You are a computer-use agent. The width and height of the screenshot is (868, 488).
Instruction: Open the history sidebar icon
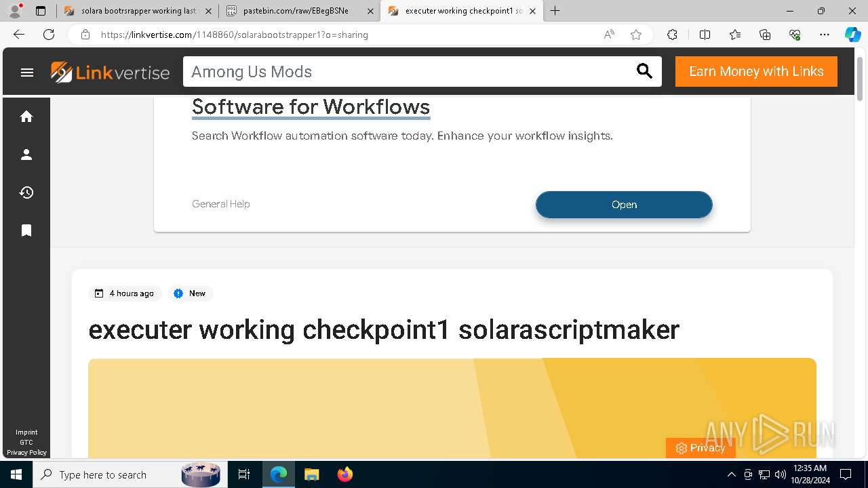[26, 192]
